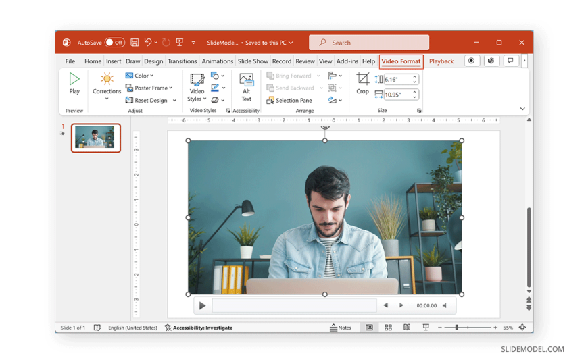Click the Undo arrow icon
The width and height of the screenshot is (588, 364).
click(x=148, y=43)
